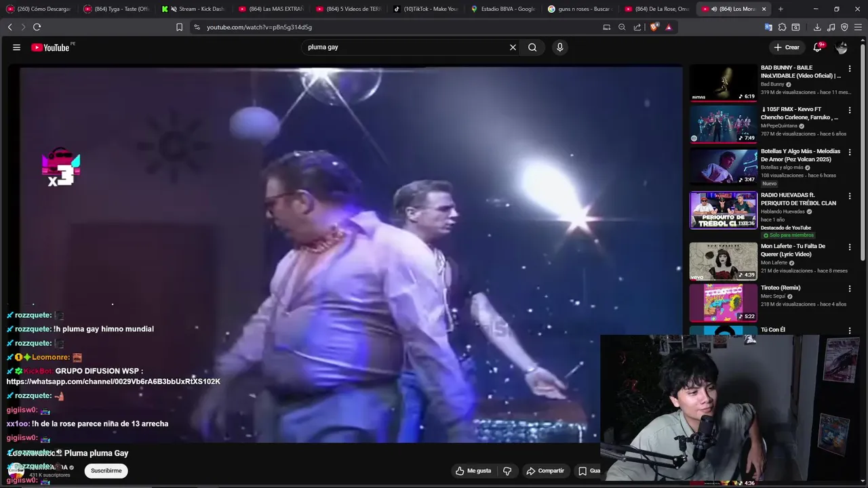Open options menu for '105F RMX' video
Image resolution: width=868 pixels, height=488 pixels.
(x=850, y=110)
